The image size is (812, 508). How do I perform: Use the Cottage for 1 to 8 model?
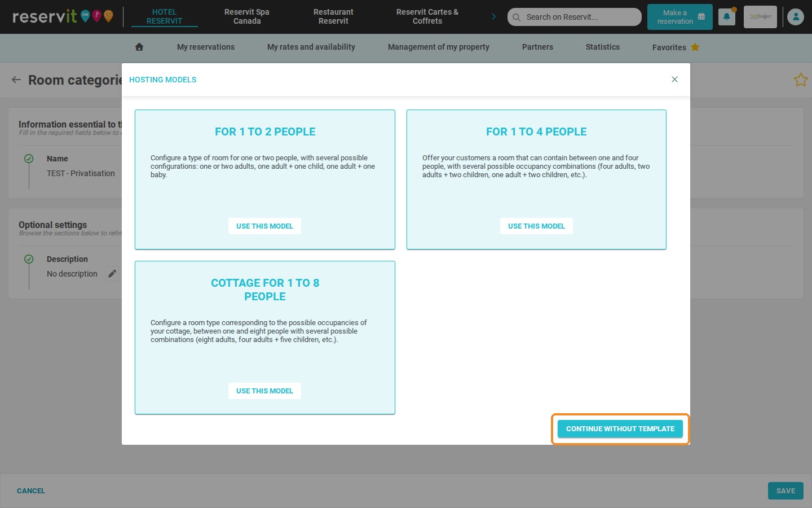point(264,391)
